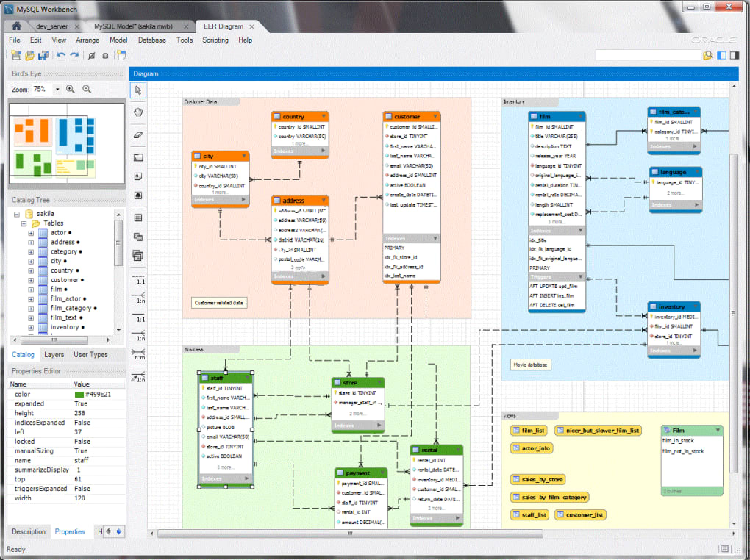Click the diagram horizontal scrollbar

tap(350, 534)
